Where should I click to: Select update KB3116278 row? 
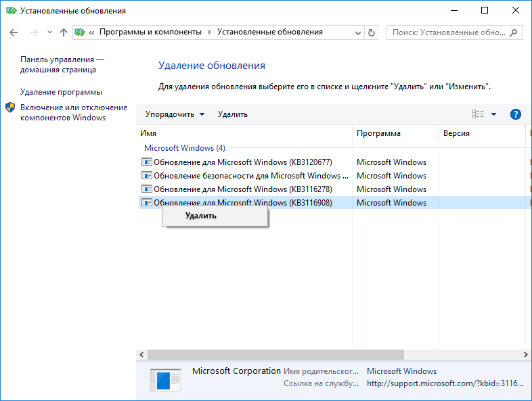(x=335, y=189)
